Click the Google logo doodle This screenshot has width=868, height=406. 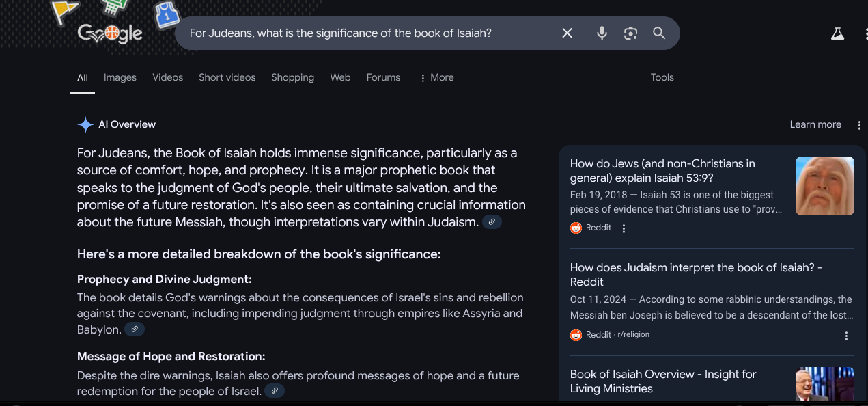[110, 33]
